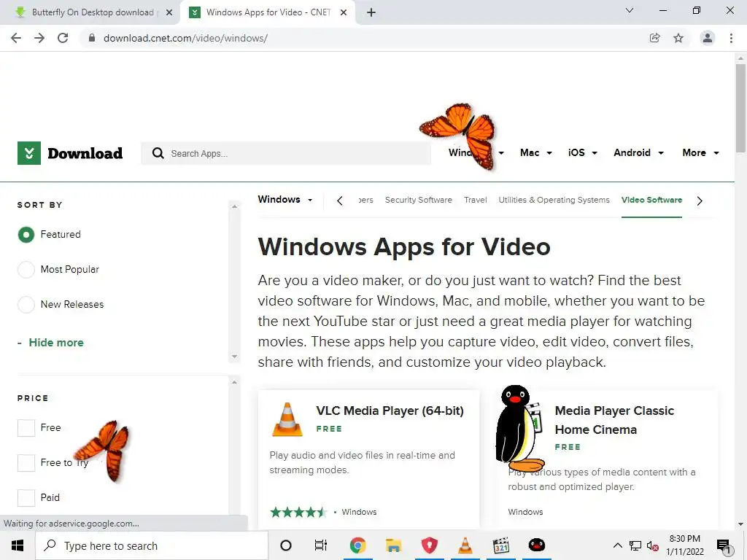Open the penguin app in the taskbar

point(537,545)
